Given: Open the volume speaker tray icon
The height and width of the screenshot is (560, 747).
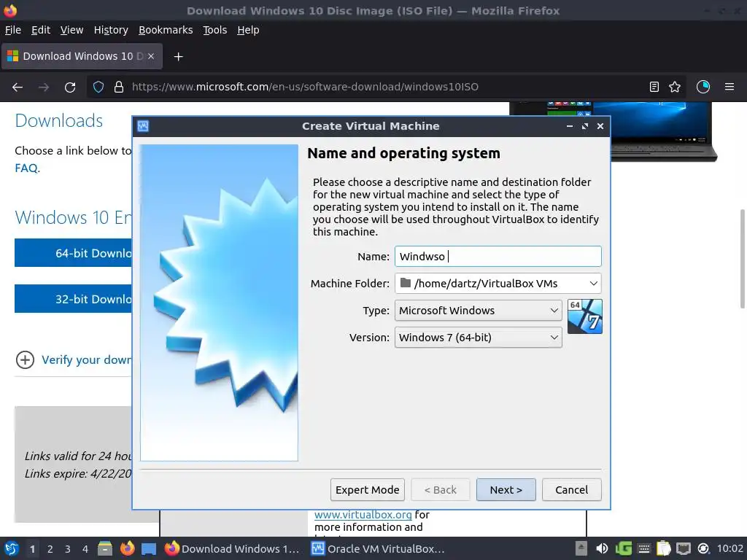Looking at the screenshot, I should point(602,548).
